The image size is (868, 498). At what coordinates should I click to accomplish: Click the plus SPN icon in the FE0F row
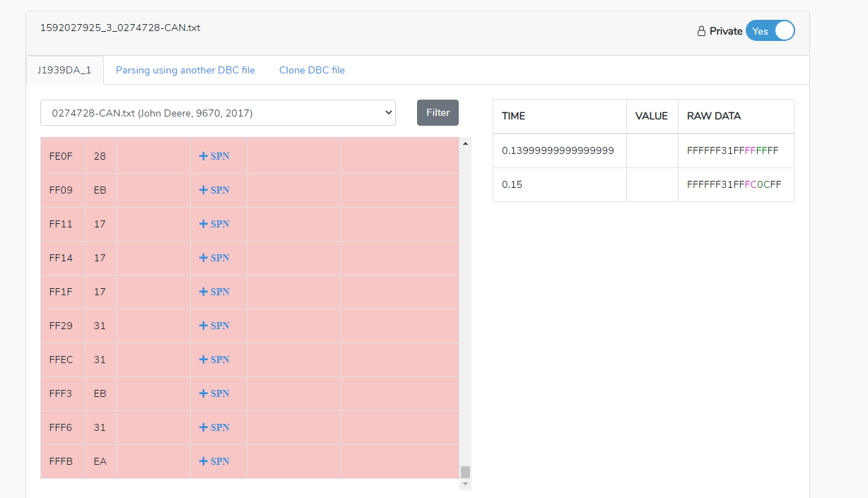[214, 156]
